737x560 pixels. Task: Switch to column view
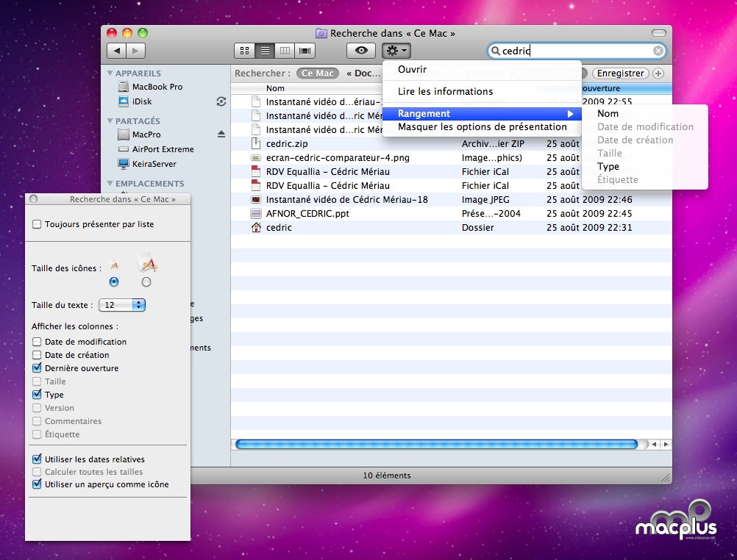285,51
